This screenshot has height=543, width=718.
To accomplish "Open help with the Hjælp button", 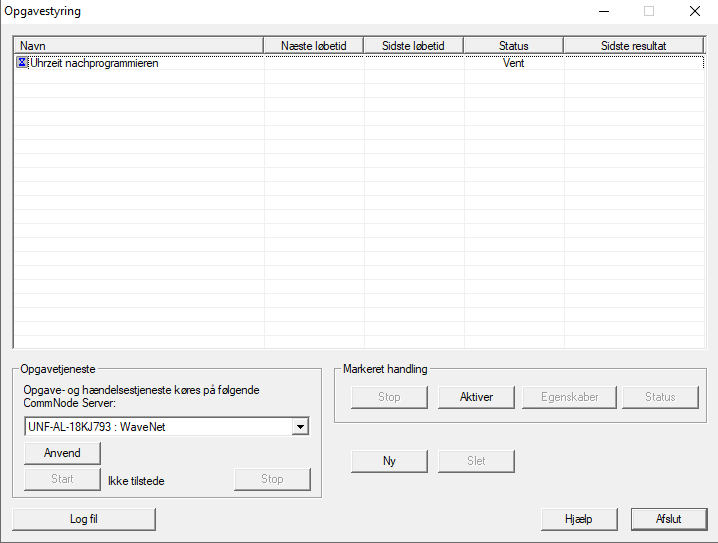I will (x=579, y=519).
